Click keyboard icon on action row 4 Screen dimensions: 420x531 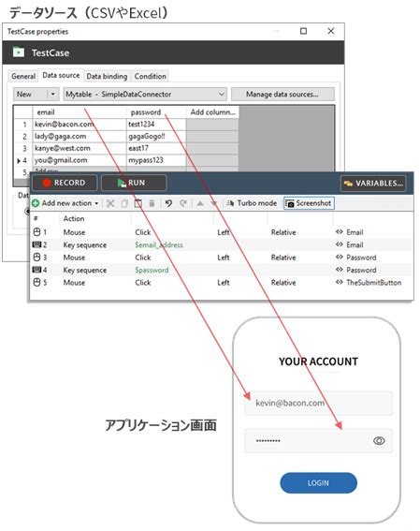coord(36,270)
